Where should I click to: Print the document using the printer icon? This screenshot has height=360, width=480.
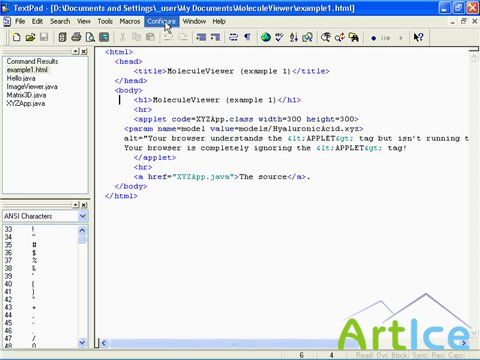(76, 37)
